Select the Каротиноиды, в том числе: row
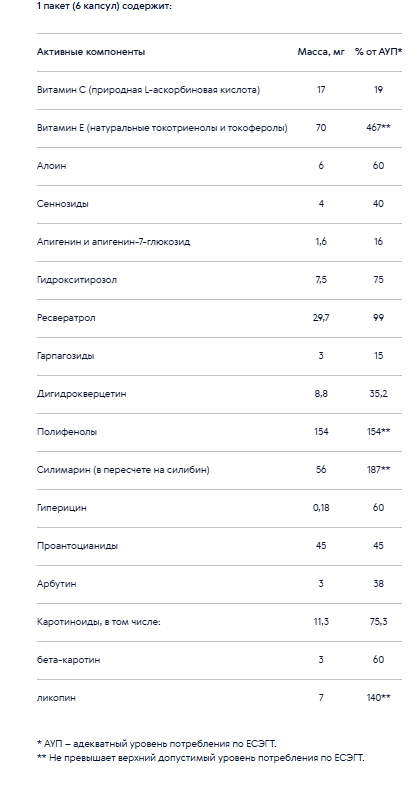 pyautogui.click(x=219, y=622)
